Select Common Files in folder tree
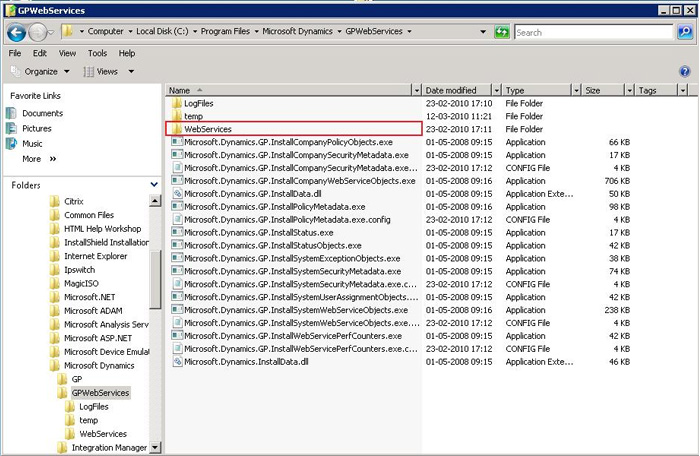 [89, 215]
